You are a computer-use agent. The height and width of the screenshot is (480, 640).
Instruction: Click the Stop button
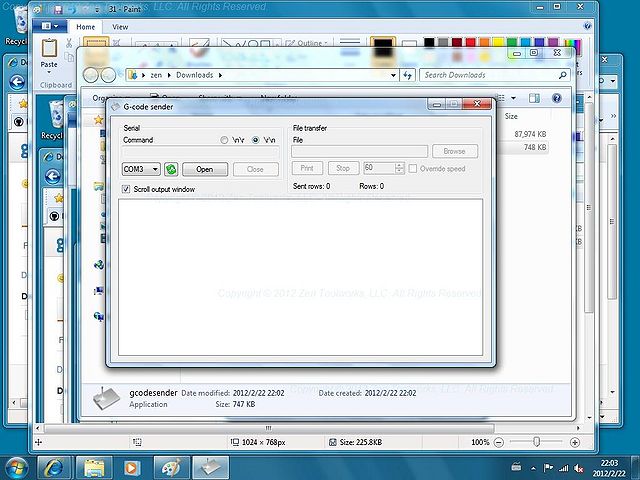tap(343, 168)
